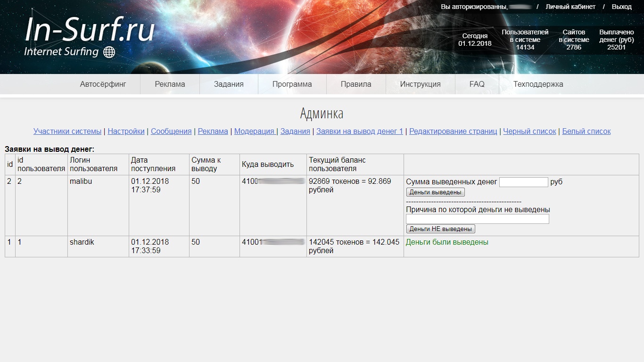Open the Реклама admin submenu link
Screen dimensions: 644x362
(x=213, y=132)
